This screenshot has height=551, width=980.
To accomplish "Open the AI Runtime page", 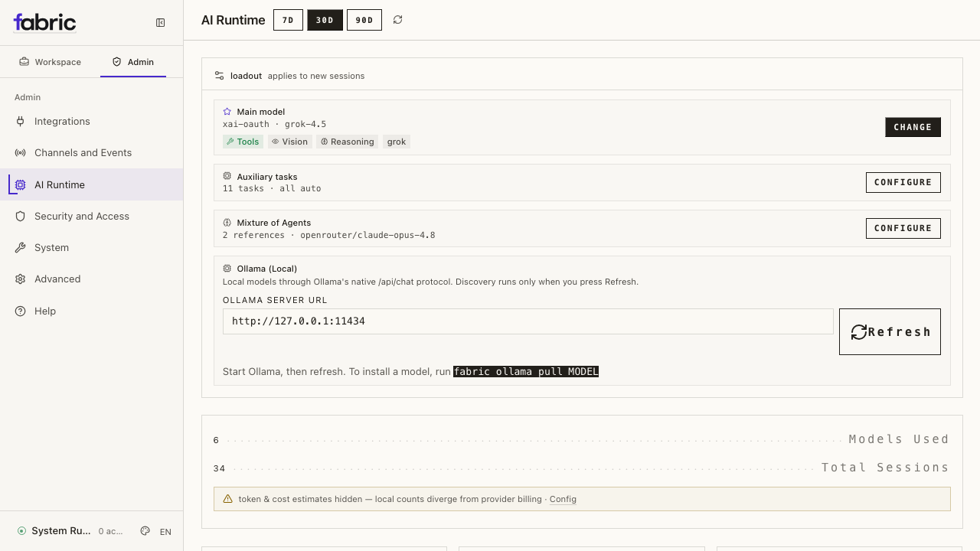I will (x=91, y=184).
